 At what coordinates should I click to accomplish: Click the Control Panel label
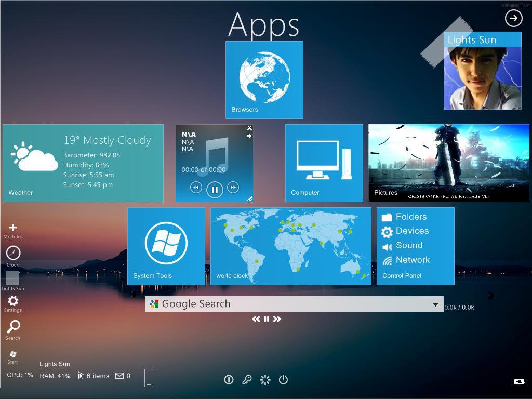402,276
